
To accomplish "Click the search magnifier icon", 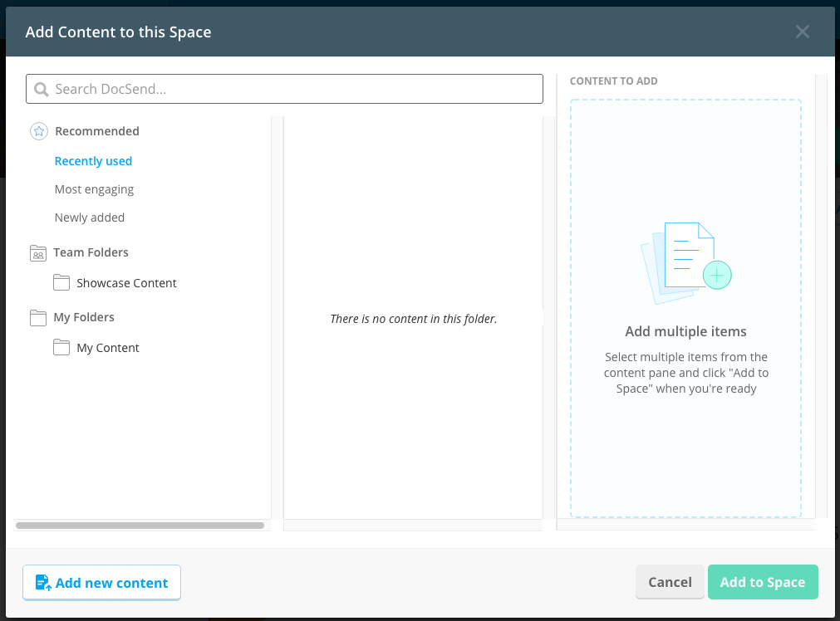I will coord(42,89).
